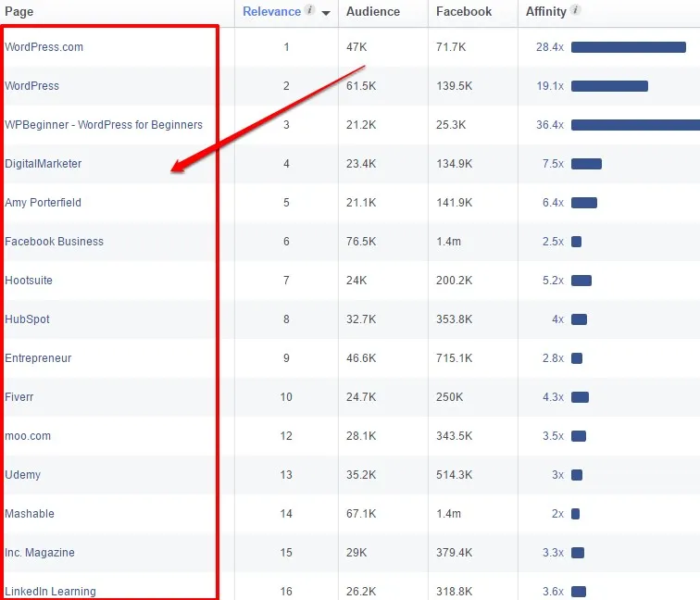Sort by the Audience column header

tap(373, 12)
